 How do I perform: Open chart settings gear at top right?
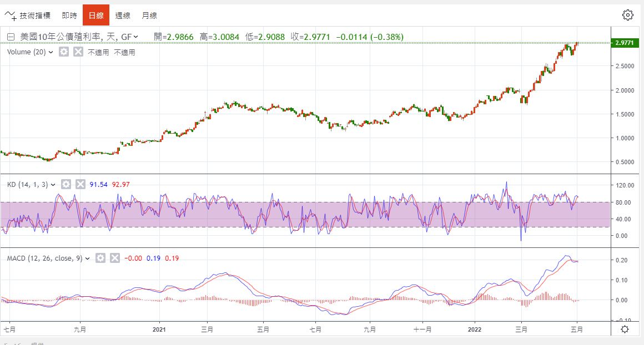pyautogui.click(x=628, y=15)
